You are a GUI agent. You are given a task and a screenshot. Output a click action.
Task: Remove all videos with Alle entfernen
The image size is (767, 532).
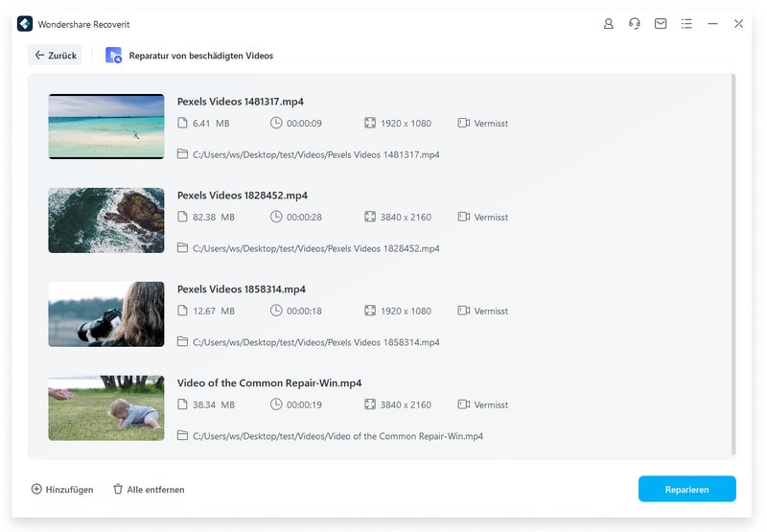[149, 490]
